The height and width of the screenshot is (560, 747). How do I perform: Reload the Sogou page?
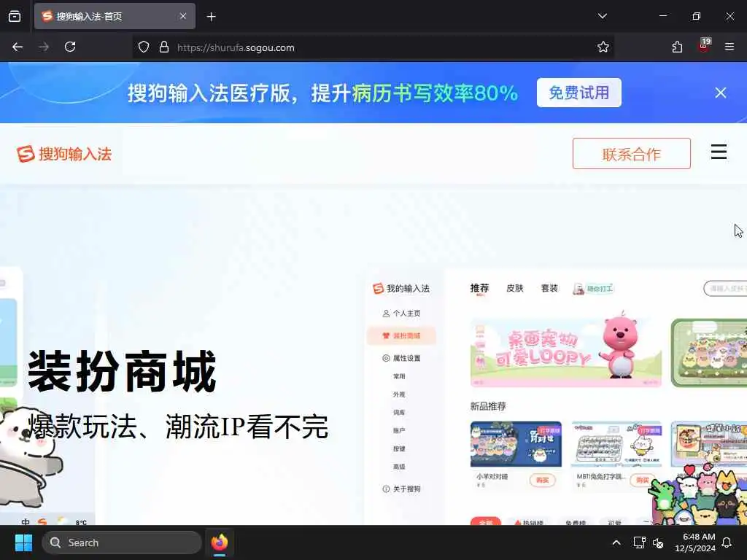[x=70, y=47]
